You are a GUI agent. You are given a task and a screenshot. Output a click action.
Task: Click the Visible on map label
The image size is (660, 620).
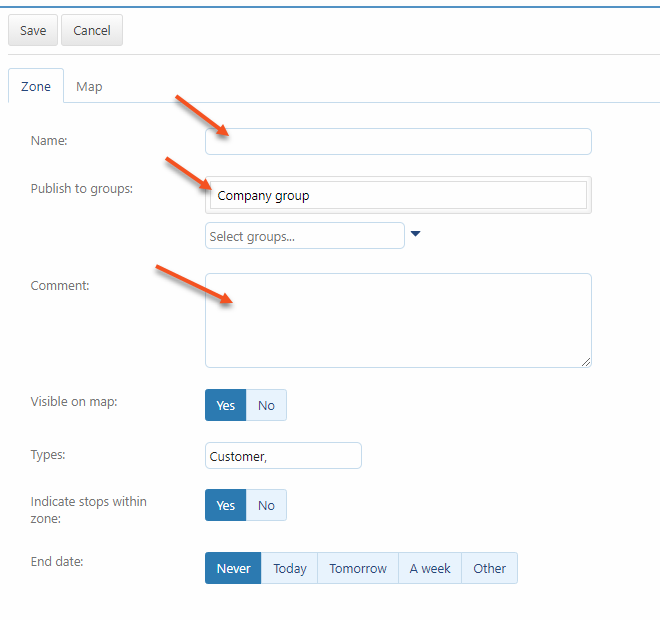(x=74, y=402)
